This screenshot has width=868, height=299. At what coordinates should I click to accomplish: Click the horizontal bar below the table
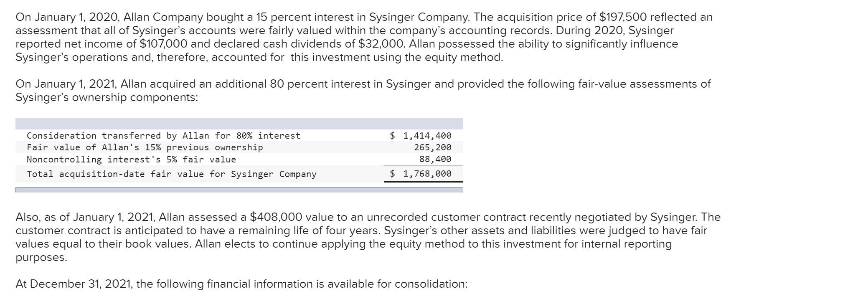pyautogui.click(x=239, y=190)
